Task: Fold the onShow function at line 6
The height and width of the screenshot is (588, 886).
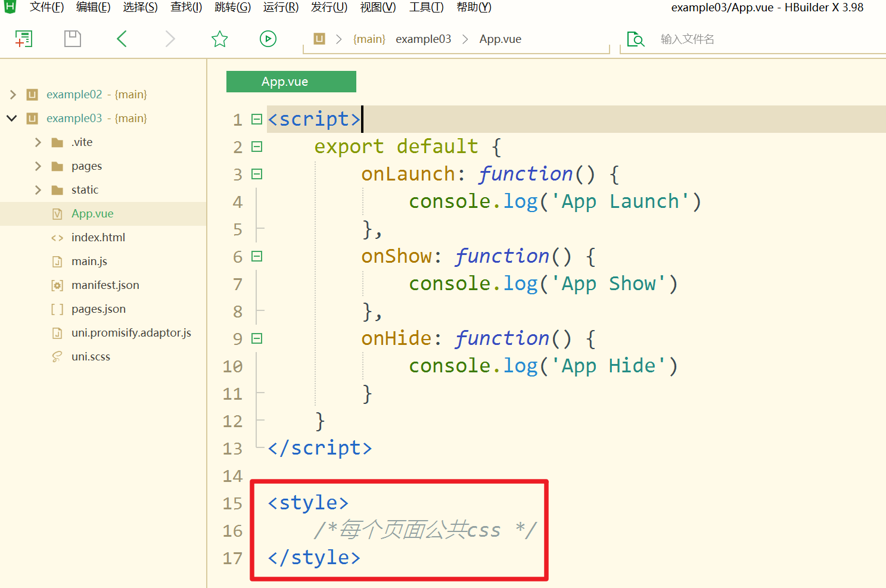Action: [257, 256]
